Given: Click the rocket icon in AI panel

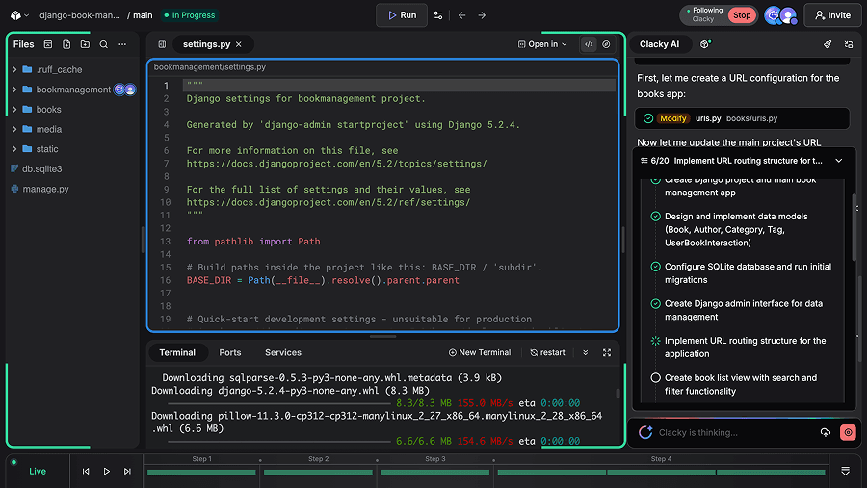Looking at the screenshot, I should click(828, 44).
